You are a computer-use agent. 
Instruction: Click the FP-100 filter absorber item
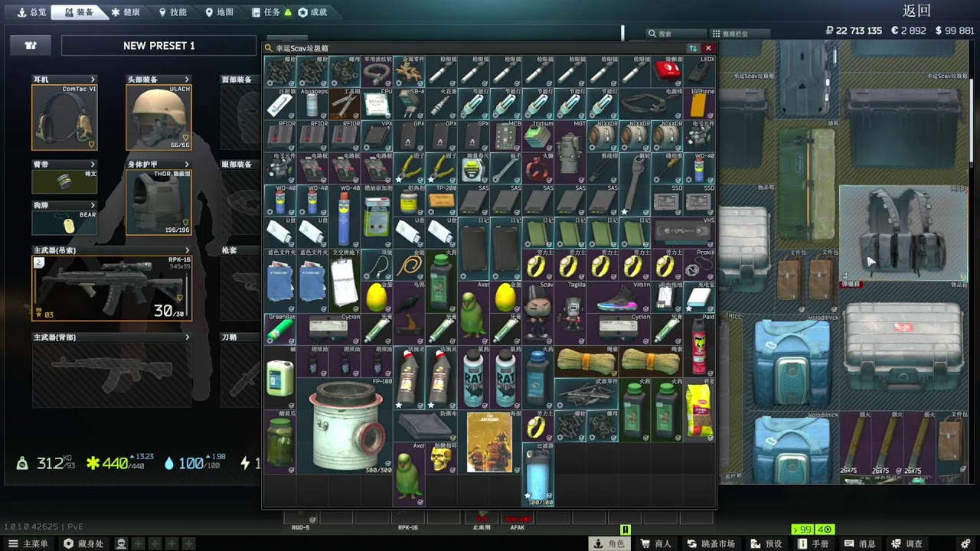pos(345,425)
